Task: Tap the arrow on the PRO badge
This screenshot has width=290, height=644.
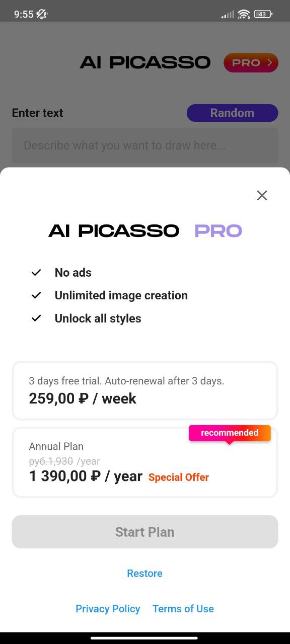Action: (270, 62)
